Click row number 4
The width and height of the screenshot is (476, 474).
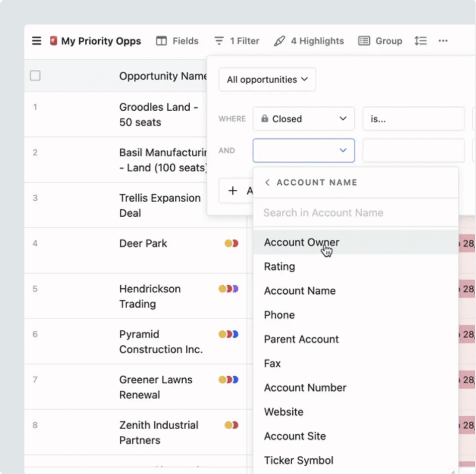pos(35,243)
